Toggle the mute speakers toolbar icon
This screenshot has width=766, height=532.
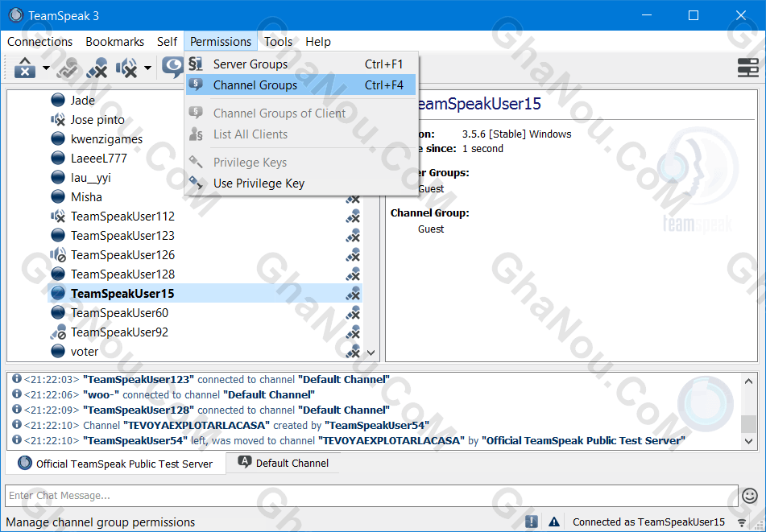pos(126,68)
